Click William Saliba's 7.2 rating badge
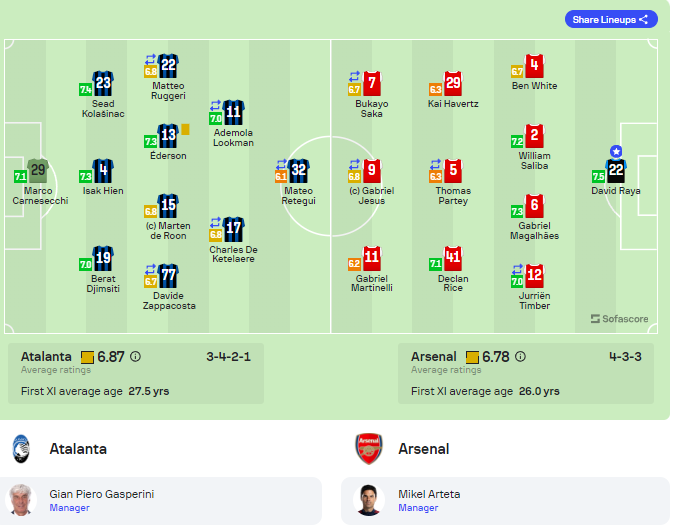The height and width of the screenshot is (528, 673). (x=517, y=142)
